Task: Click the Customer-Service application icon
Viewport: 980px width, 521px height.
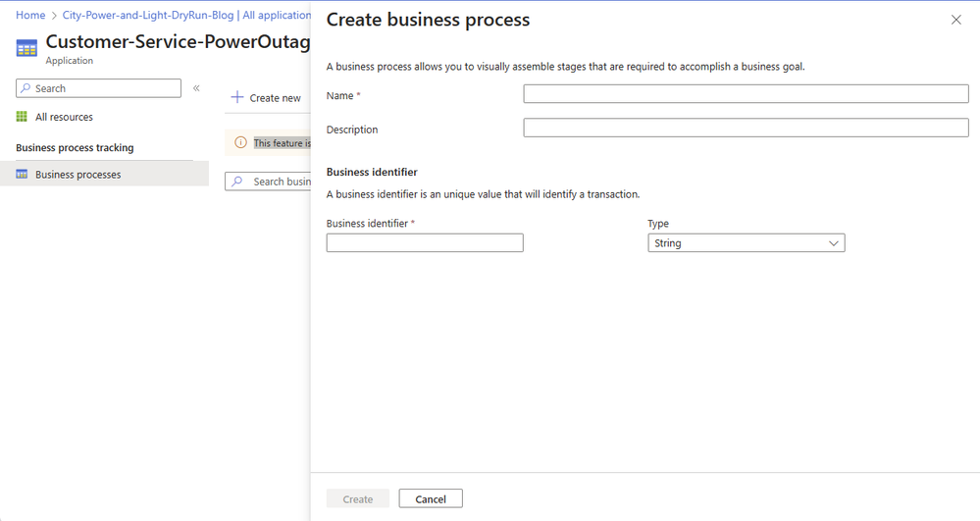Action: point(26,48)
